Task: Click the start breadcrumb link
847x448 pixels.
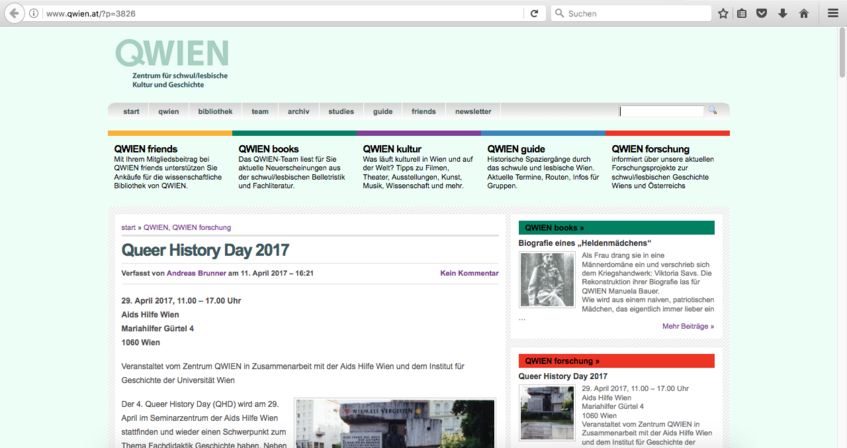Action: [129, 228]
